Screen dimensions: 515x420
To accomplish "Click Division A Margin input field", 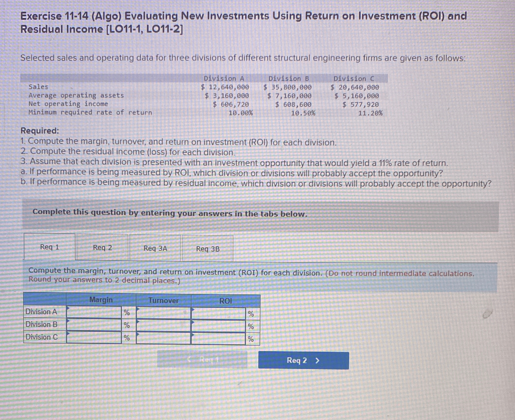I will coord(94,312).
